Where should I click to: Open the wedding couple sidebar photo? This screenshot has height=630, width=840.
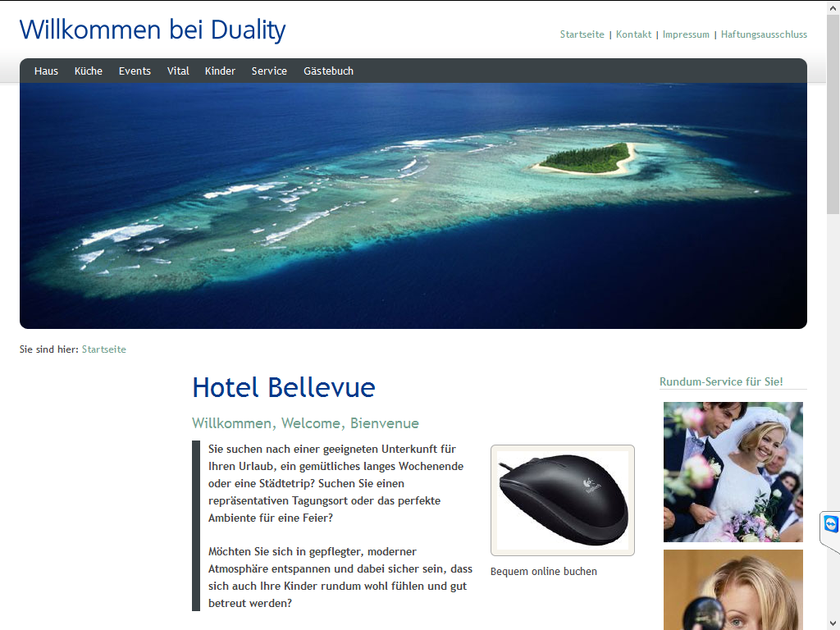(x=733, y=472)
